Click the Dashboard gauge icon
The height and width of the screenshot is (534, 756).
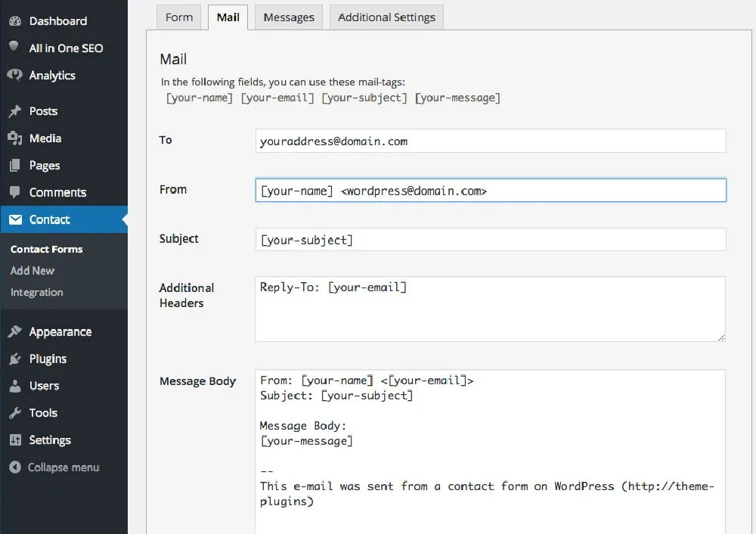(14, 21)
